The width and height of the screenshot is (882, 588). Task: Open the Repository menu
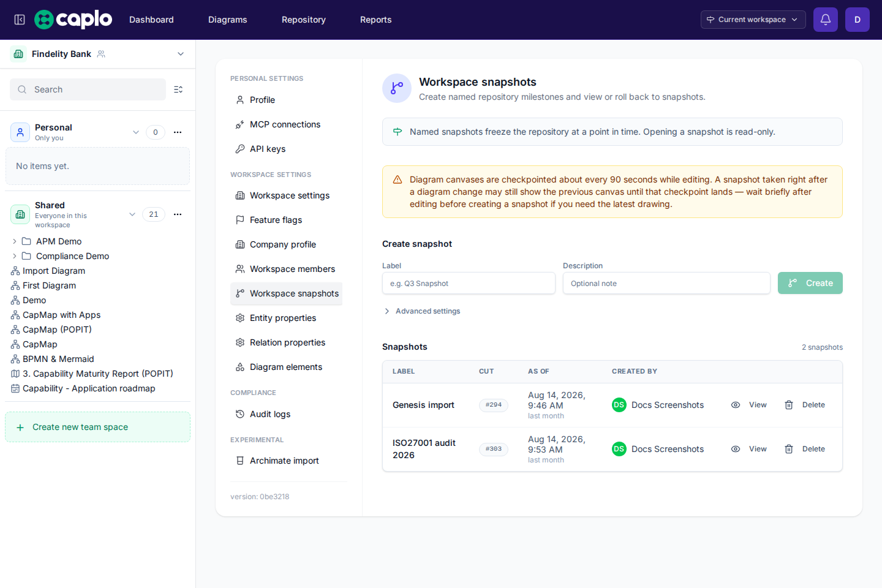tap(304, 20)
